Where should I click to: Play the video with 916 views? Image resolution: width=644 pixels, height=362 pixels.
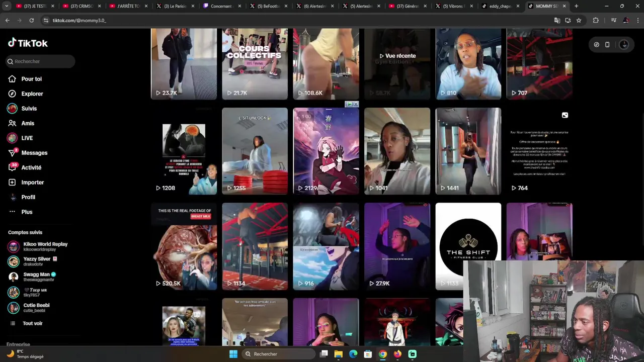click(326, 246)
